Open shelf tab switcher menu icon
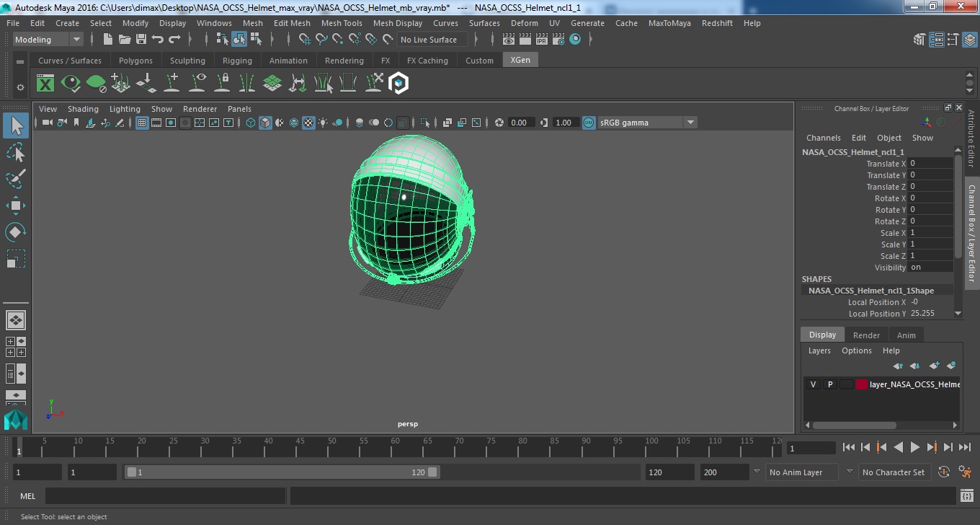This screenshot has height=525, width=980. pos(20,62)
